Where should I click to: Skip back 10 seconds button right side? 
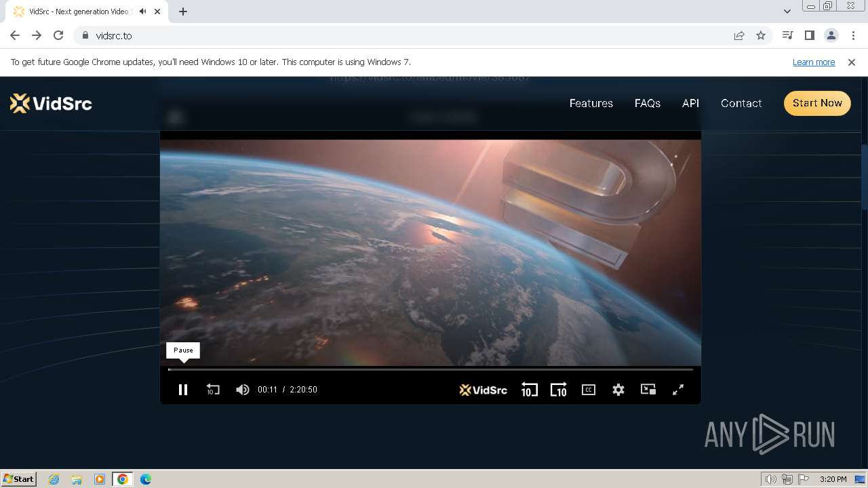(529, 390)
